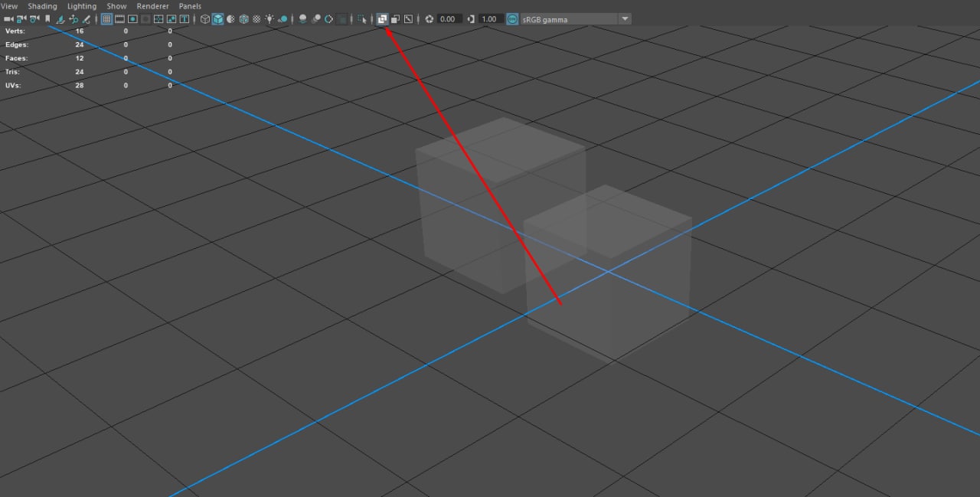Click the Verts count value 16
This screenshot has width=980, height=497.
click(x=80, y=31)
